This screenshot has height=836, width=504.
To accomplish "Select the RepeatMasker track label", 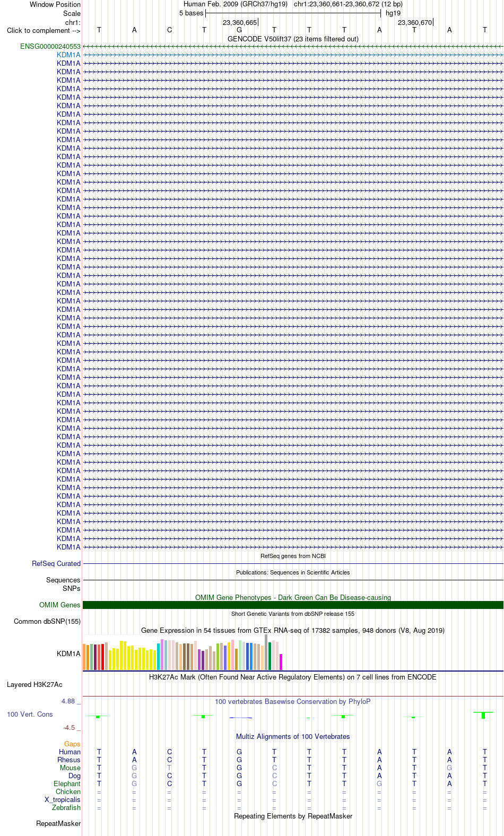I will click(x=58, y=824).
